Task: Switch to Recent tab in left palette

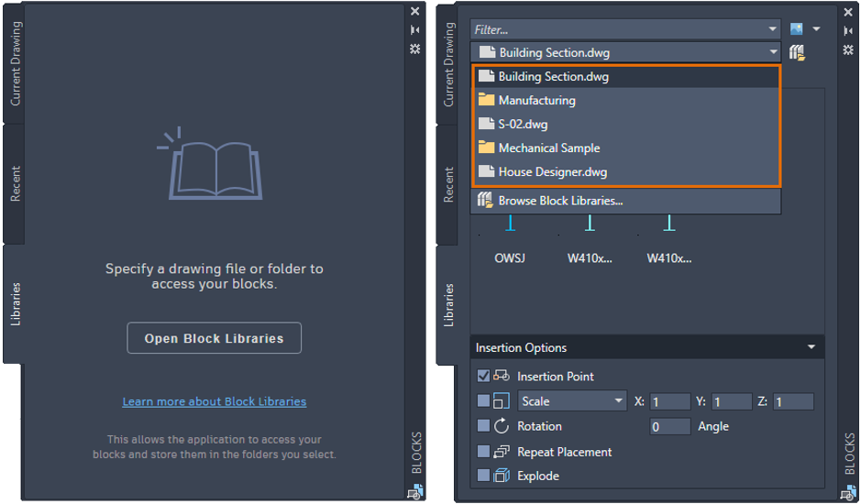Action: tap(15, 183)
